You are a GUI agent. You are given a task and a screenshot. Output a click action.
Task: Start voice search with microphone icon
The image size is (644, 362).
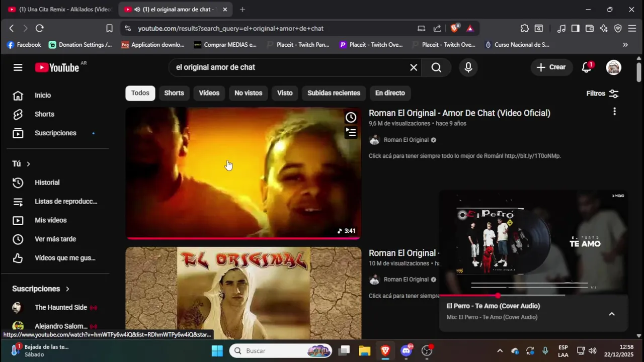pyautogui.click(x=468, y=67)
